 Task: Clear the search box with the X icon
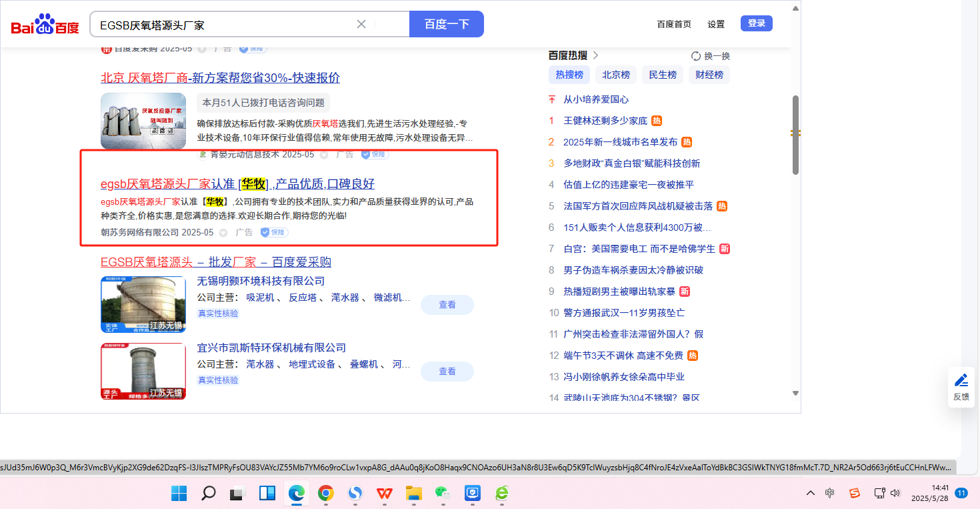tap(361, 24)
